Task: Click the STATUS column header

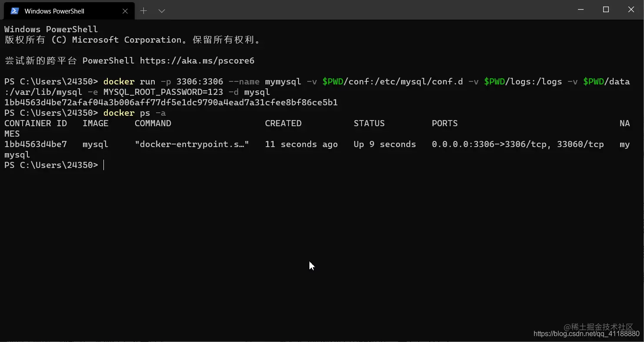Action: point(369,124)
